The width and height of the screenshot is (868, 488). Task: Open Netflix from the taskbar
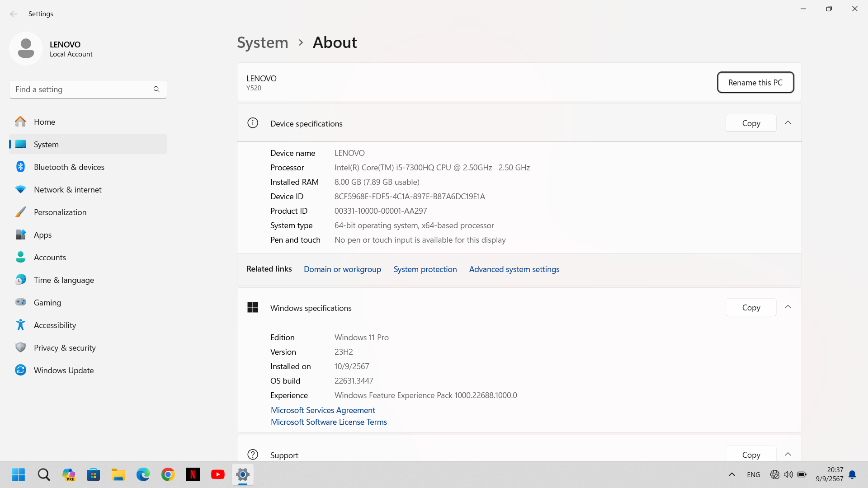(x=193, y=474)
